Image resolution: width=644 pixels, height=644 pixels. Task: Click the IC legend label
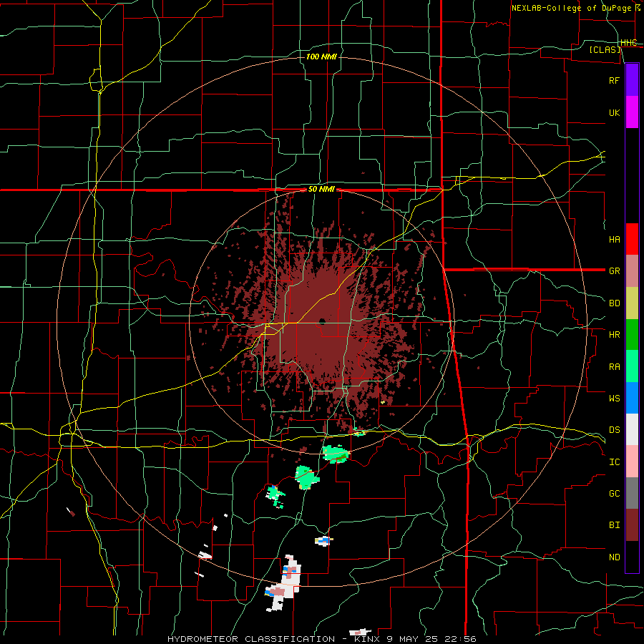click(x=614, y=462)
